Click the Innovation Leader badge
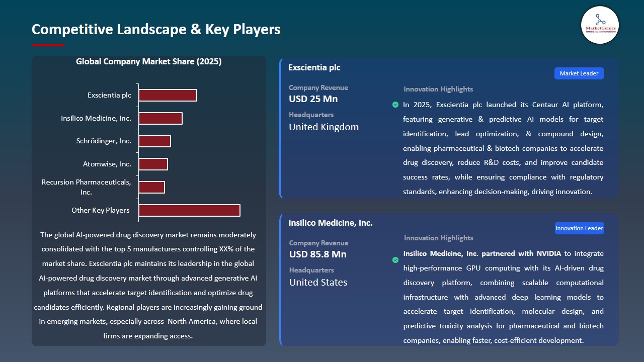Viewport: 644px width, 362px height. [x=579, y=228]
